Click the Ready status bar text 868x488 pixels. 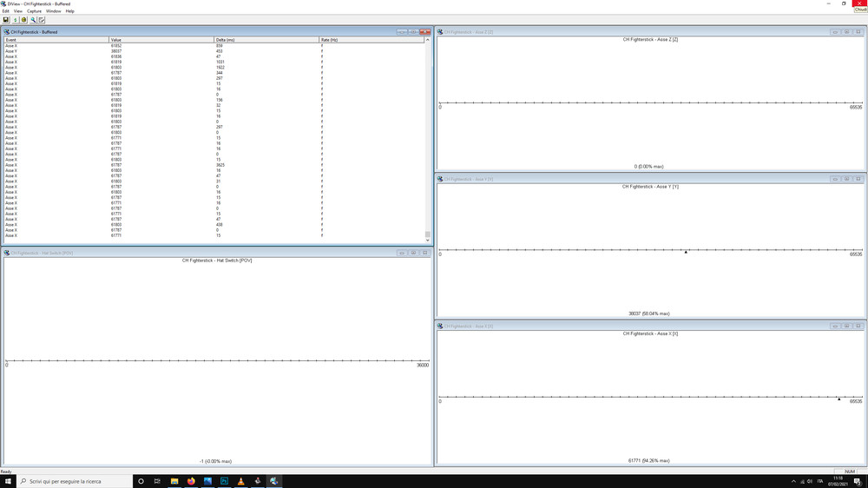[5, 472]
